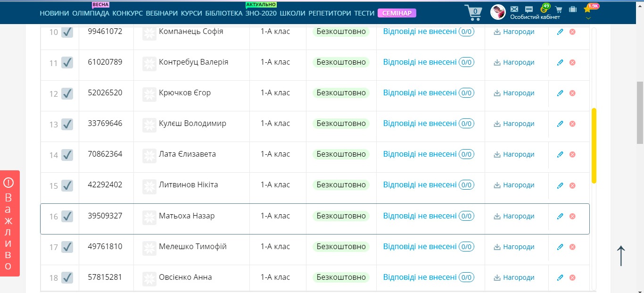Open the ОЛІМПІАДА menu item
This screenshot has width=644, height=293.
click(x=91, y=13)
